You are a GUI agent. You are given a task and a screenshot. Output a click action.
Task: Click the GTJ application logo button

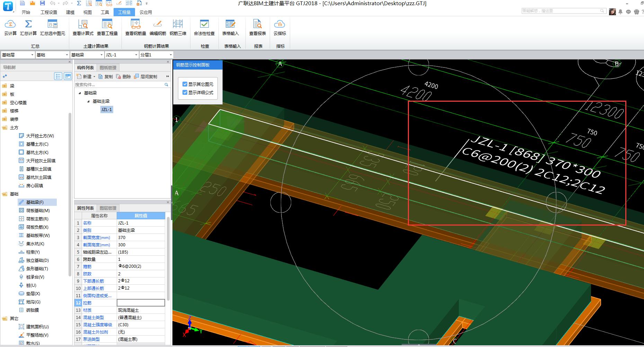click(8, 6)
